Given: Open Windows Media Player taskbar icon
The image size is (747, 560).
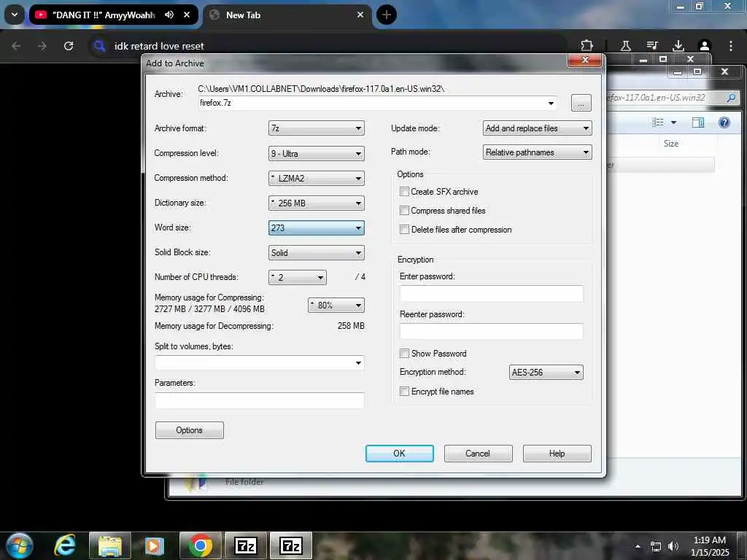Looking at the screenshot, I should (154, 545).
